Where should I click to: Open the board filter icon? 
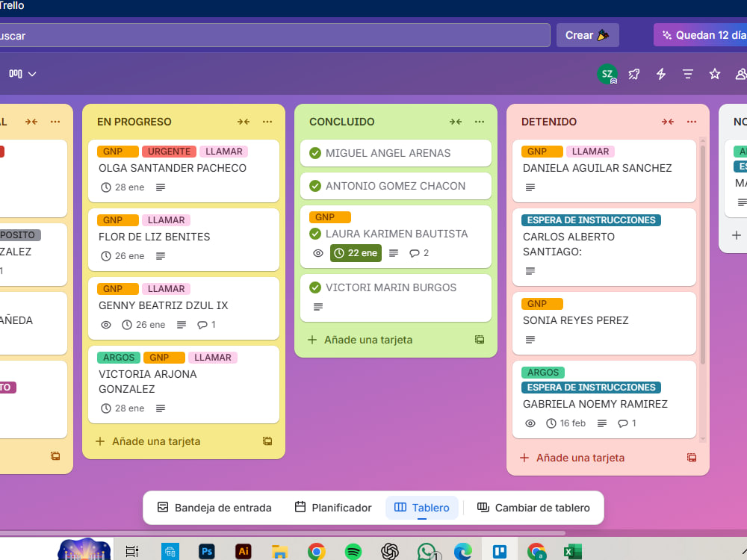point(687,74)
